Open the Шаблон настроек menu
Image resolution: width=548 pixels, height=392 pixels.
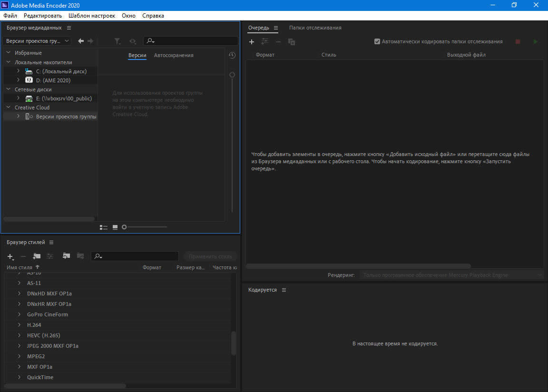[92, 16]
